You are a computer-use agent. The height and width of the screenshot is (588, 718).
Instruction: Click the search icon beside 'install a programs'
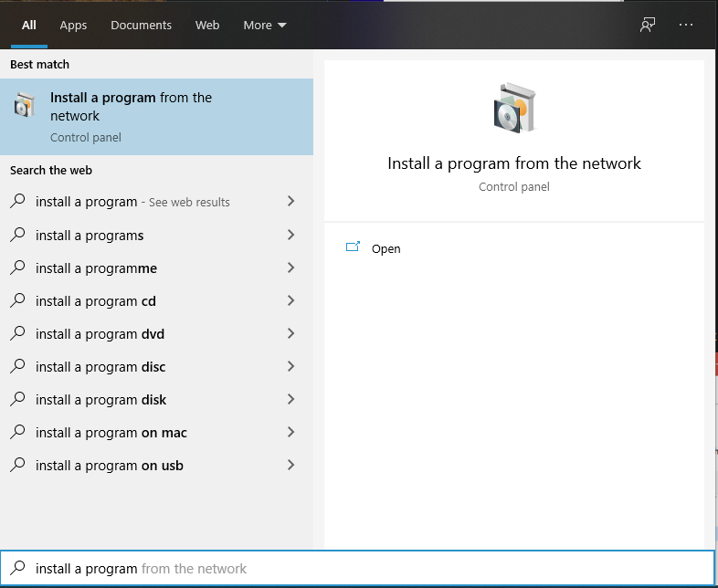click(x=17, y=235)
